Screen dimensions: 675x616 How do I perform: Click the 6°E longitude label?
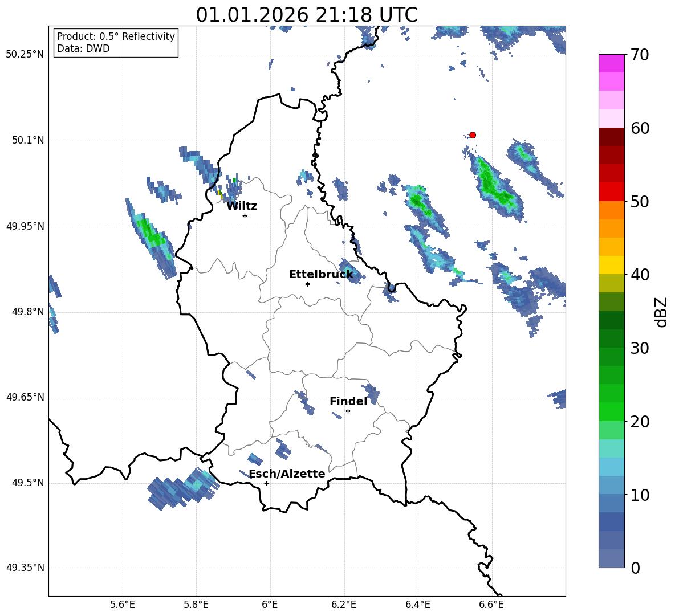point(270,605)
